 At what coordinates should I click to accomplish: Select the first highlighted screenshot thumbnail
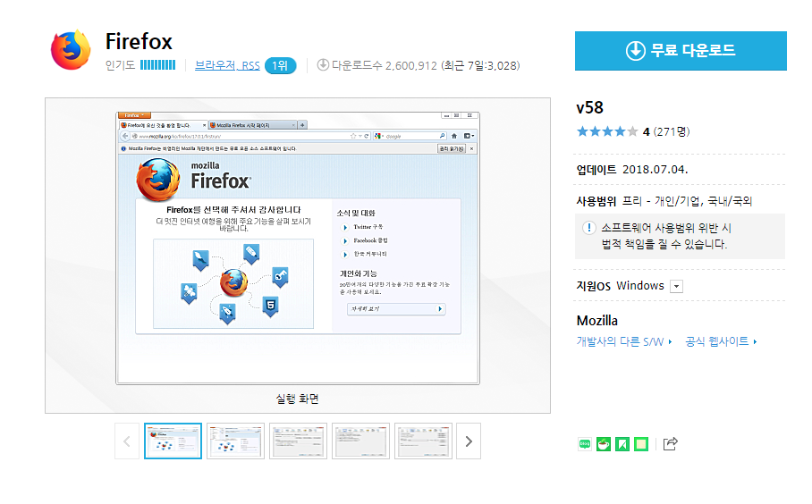pos(173,441)
